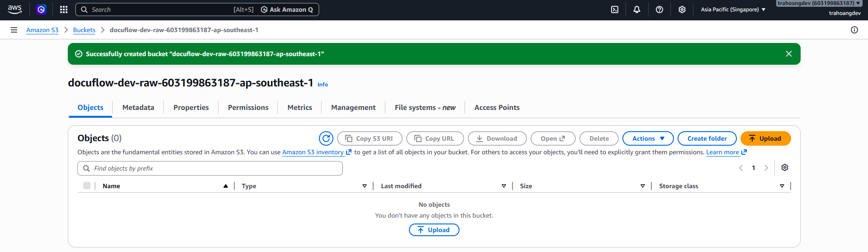Open the info panel icon at right

tap(854, 30)
